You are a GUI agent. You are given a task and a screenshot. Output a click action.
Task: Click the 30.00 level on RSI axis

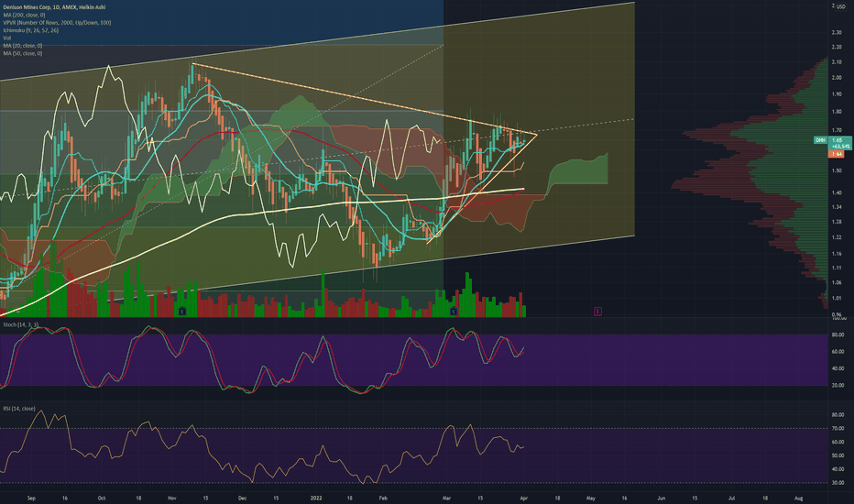pyautogui.click(x=838, y=483)
